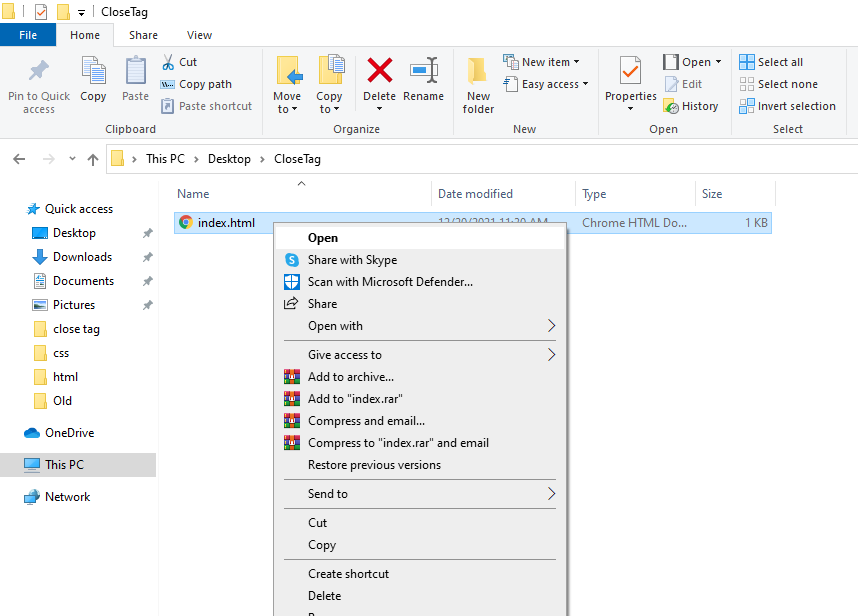Switch to the Share ribbon tab
Viewport: 858px width, 616px height.
[143, 35]
